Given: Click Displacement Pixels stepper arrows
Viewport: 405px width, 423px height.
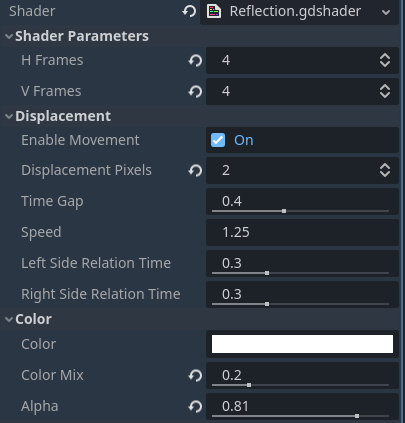Looking at the screenshot, I should (385, 170).
